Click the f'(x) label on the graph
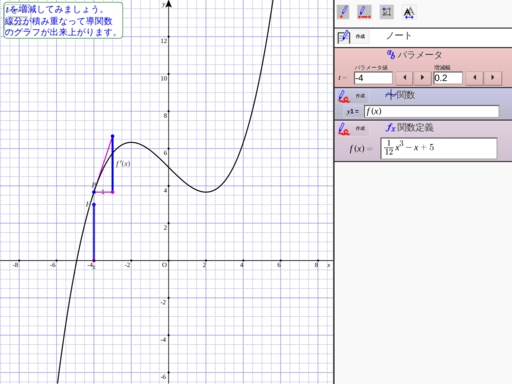Image resolution: width=512 pixels, height=384 pixels. [123, 164]
